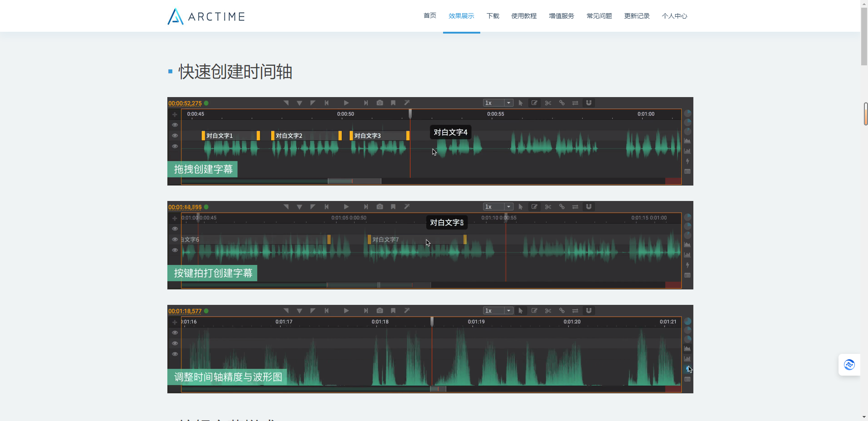Select the pointer arrow tool
The image size is (868, 421).
(521, 103)
